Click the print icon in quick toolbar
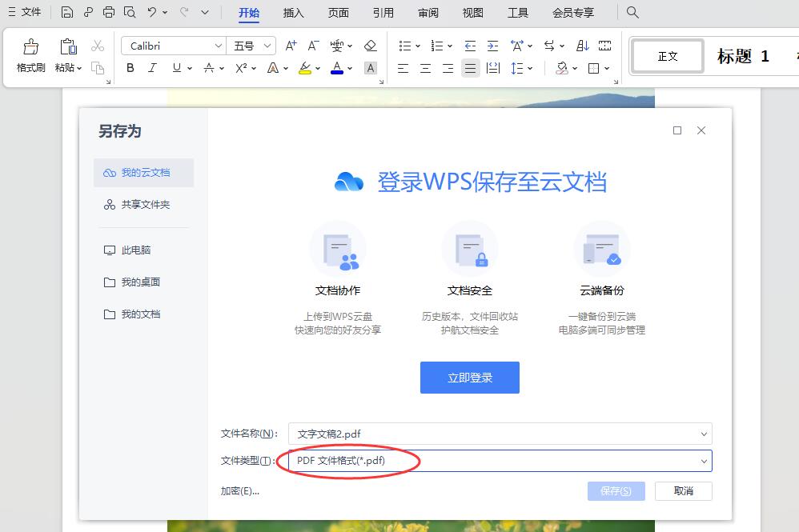Viewport: 799px width, 532px height. point(109,12)
